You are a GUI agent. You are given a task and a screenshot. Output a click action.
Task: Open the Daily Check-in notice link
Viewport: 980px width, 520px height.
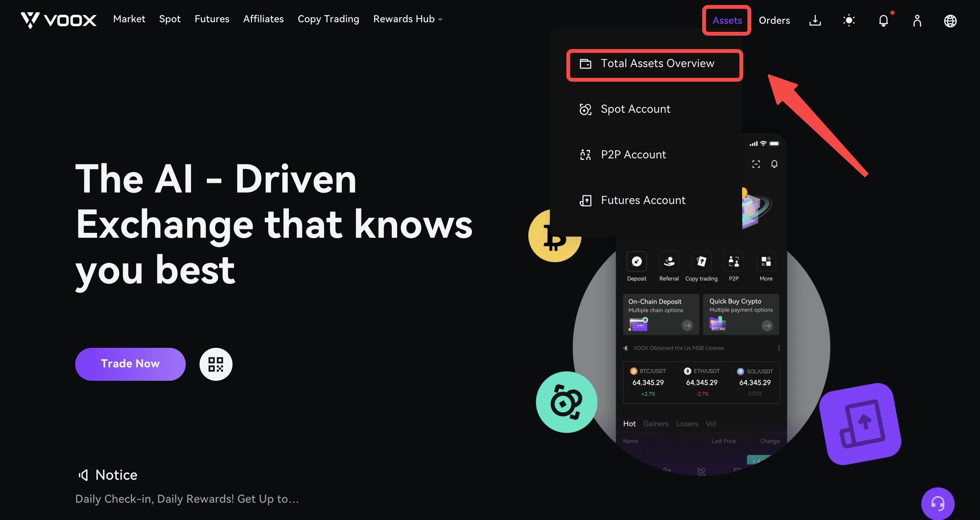tap(187, 499)
